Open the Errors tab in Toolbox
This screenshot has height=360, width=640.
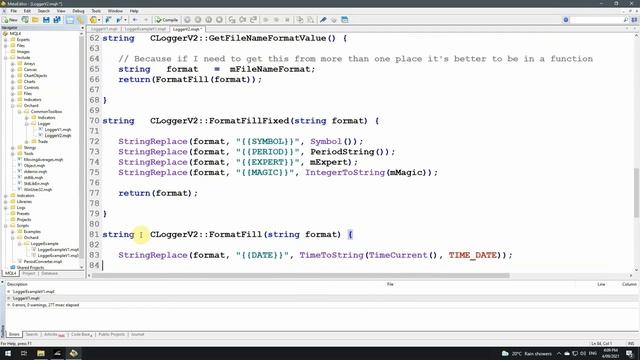pyautogui.click(x=14, y=334)
